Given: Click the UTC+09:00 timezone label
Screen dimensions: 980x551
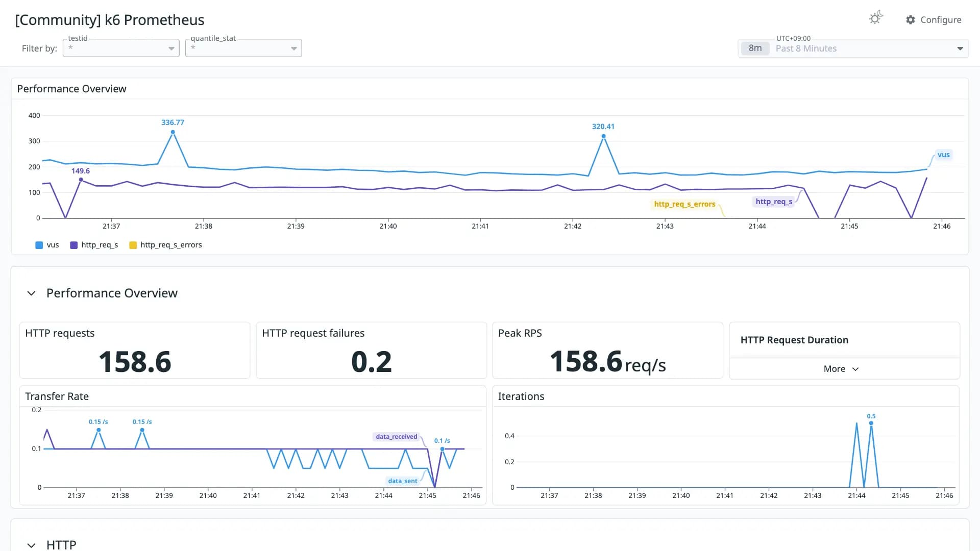Looking at the screenshot, I should pyautogui.click(x=793, y=38).
